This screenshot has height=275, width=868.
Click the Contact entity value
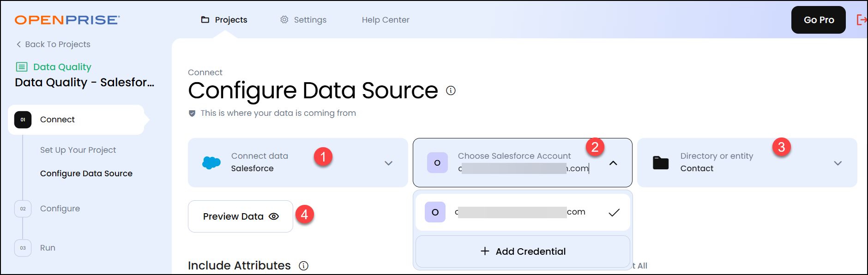click(x=697, y=168)
